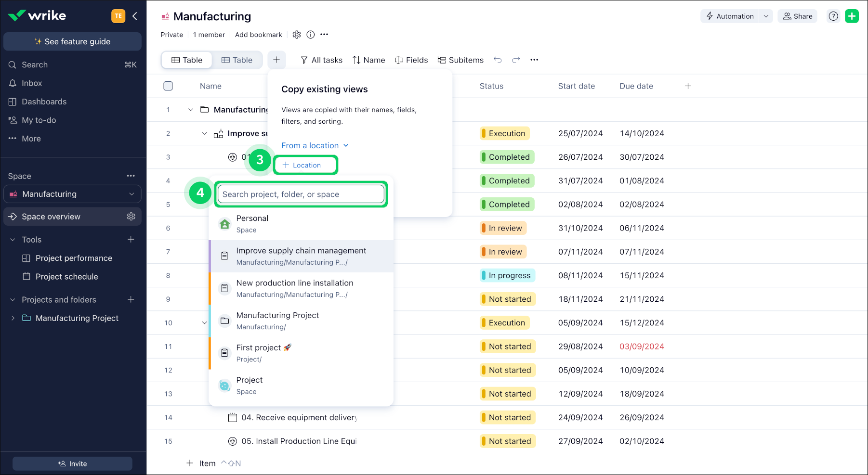Toggle the select-all checkbox in header
Viewport: 868px width, 475px height.
click(x=168, y=86)
